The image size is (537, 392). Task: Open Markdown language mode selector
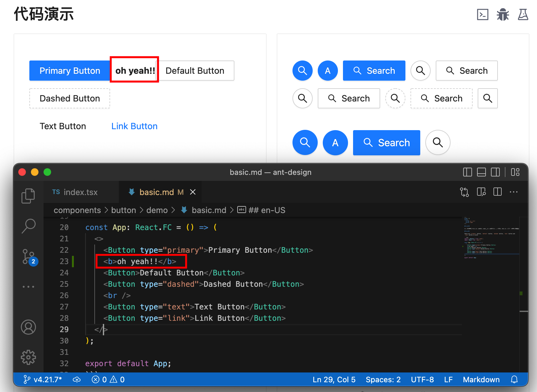coord(481,379)
